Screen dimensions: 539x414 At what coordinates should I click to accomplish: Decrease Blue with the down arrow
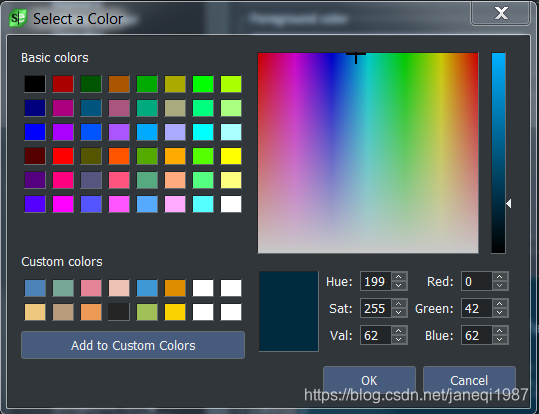coord(500,339)
